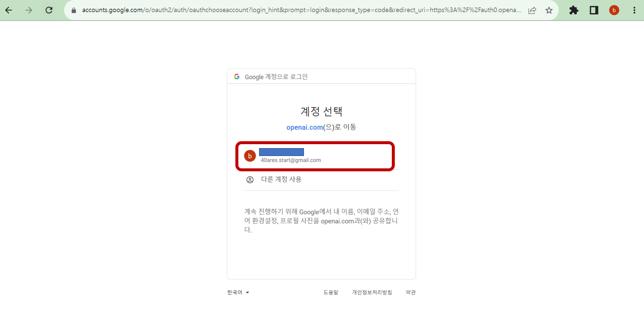Viewport: 644px width, 315px height.
Task: Open the side panel icon in the toolbar
Action: coord(594,10)
